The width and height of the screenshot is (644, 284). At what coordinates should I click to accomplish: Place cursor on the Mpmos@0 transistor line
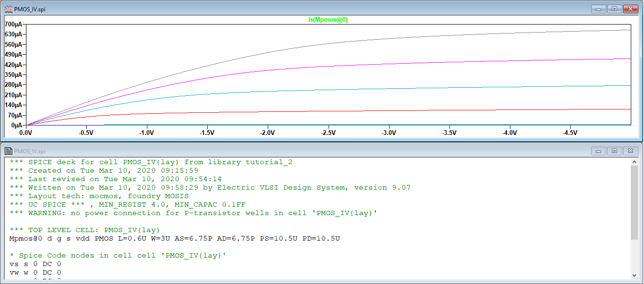pyautogui.click(x=175, y=239)
